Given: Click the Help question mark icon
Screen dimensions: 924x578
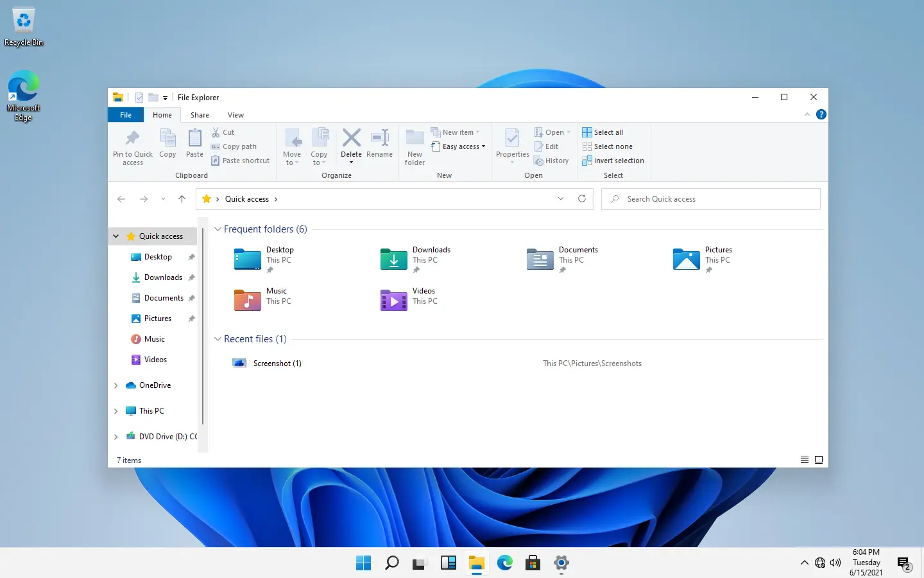Looking at the screenshot, I should click(821, 115).
